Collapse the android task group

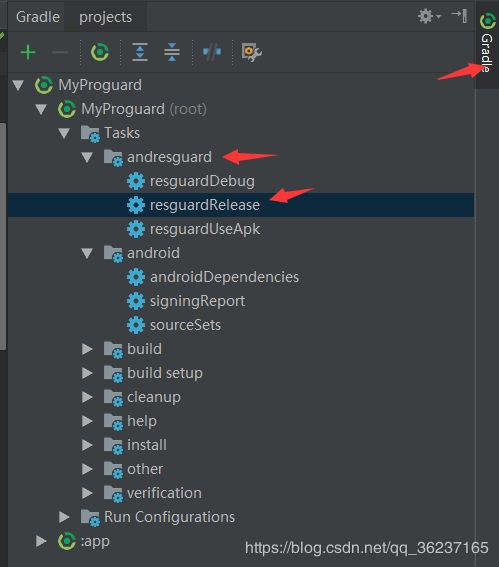(x=87, y=253)
